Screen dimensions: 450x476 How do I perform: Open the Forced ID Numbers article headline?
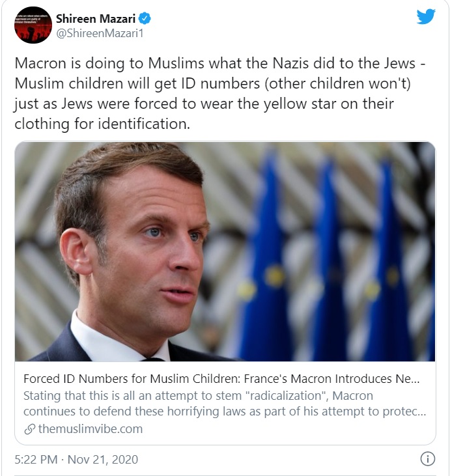click(x=221, y=379)
